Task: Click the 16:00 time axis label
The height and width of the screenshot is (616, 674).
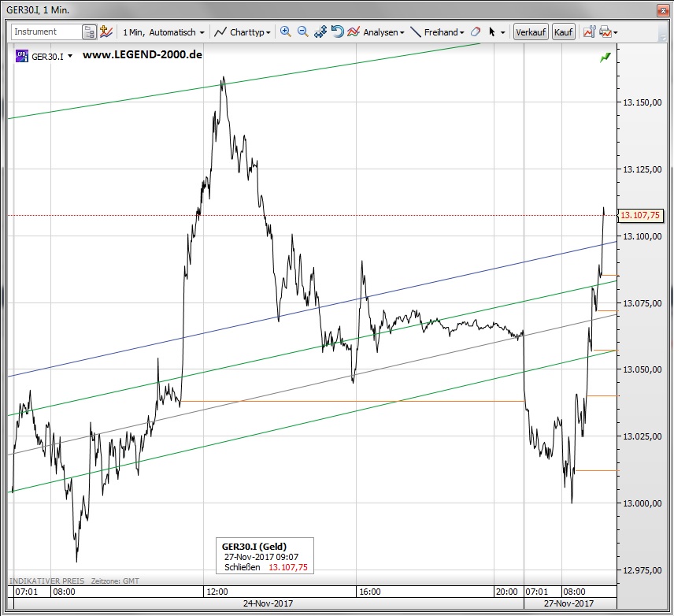Action: click(x=369, y=592)
